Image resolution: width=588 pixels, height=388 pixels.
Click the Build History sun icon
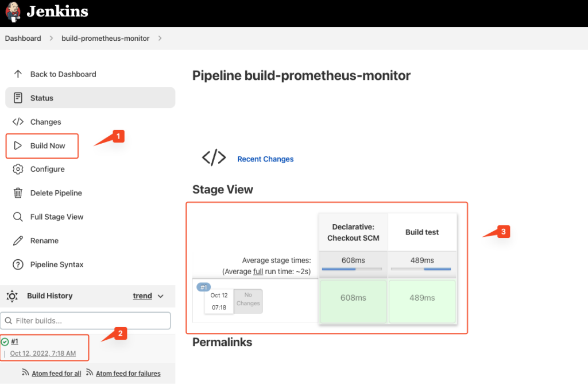coord(12,296)
